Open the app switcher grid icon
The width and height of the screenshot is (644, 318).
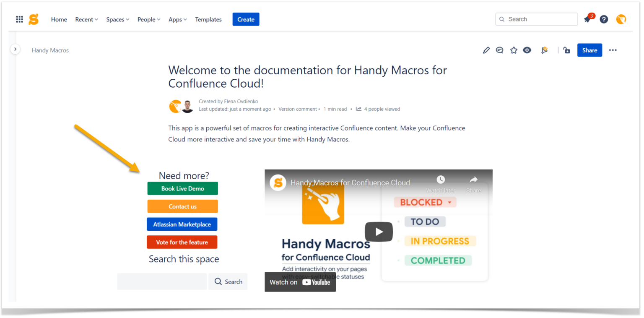pos(19,19)
